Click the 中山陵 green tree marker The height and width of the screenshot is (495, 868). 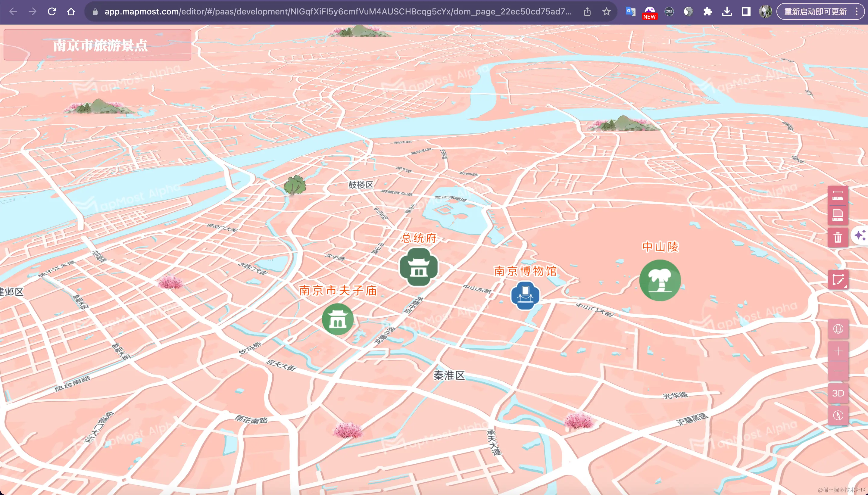(x=660, y=280)
